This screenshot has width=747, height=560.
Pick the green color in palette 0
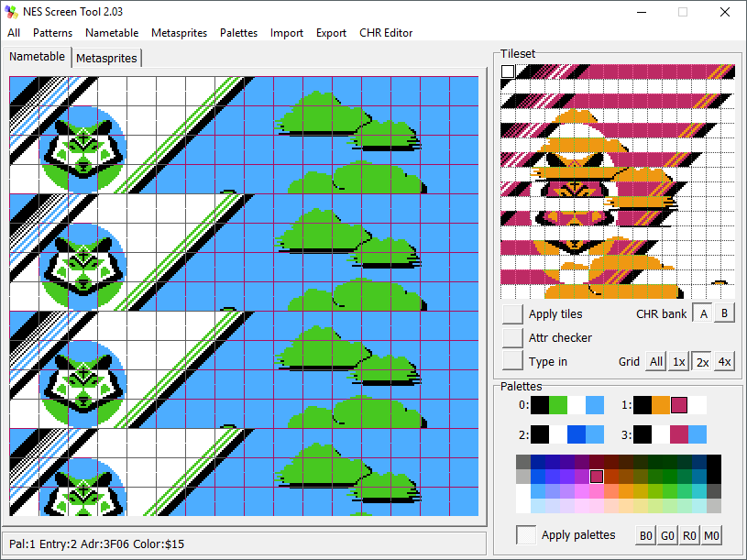click(x=558, y=404)
